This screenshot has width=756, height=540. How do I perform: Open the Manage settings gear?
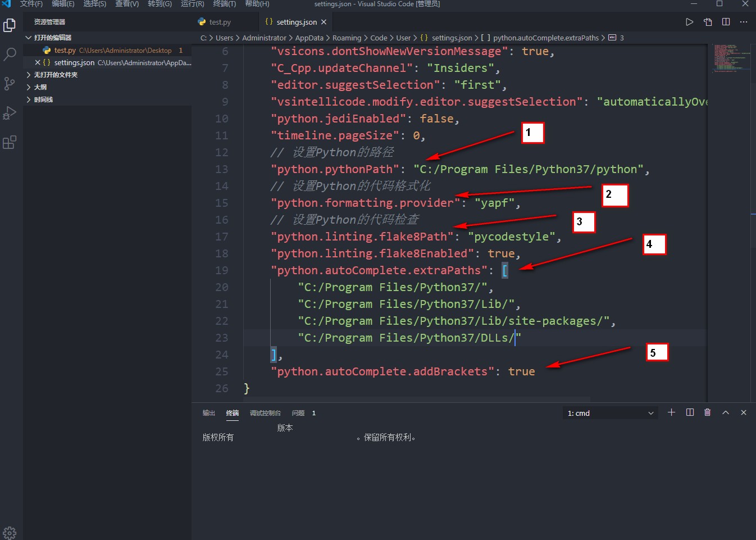tap(10, 531)
